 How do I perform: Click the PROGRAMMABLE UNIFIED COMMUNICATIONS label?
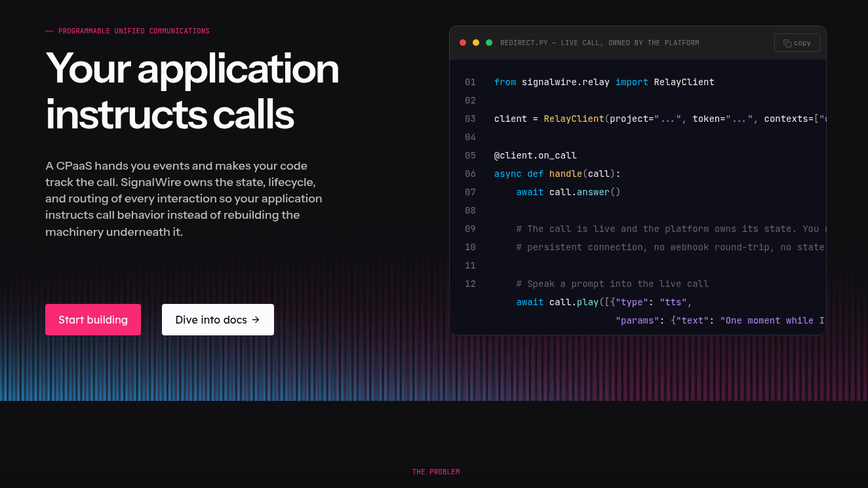134,31
